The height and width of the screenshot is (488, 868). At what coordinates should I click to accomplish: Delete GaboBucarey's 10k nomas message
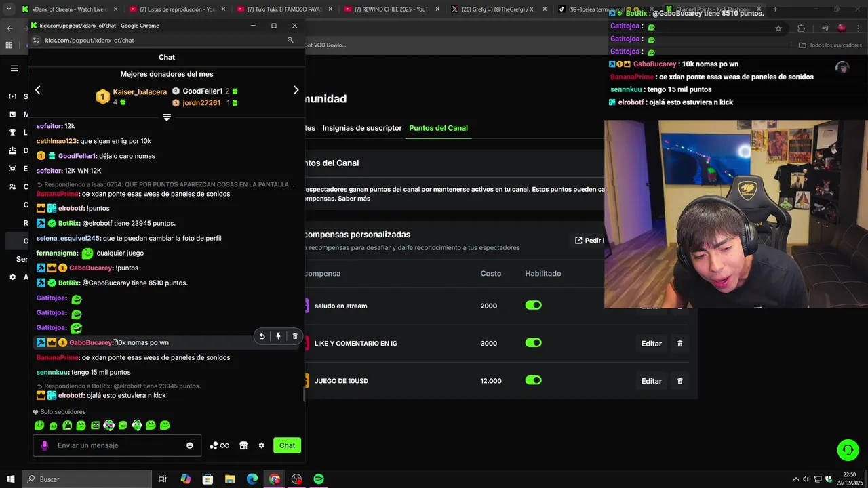click(x=295, y=336)
